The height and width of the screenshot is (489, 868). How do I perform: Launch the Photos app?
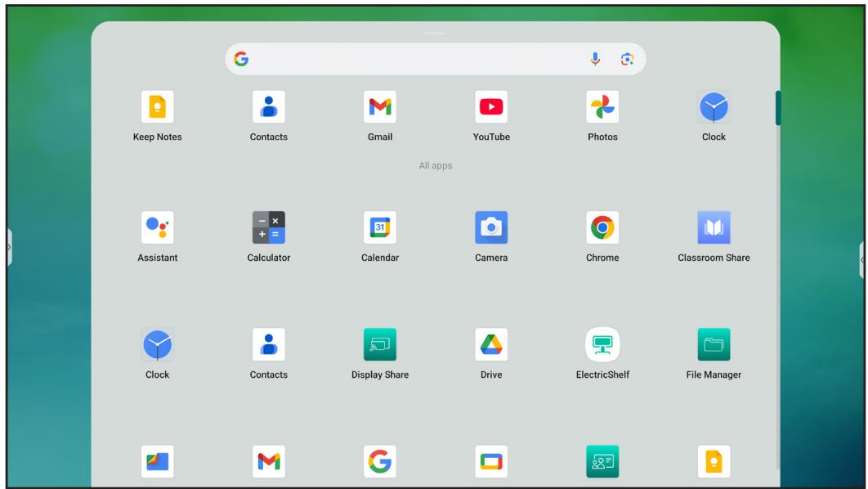coord(602,106)
